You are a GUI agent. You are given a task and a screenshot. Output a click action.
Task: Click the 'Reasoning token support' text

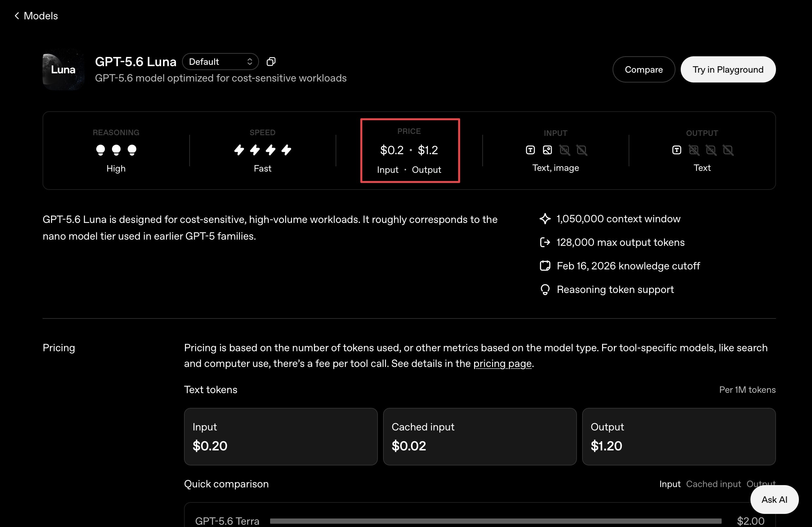tap(615, 290)
